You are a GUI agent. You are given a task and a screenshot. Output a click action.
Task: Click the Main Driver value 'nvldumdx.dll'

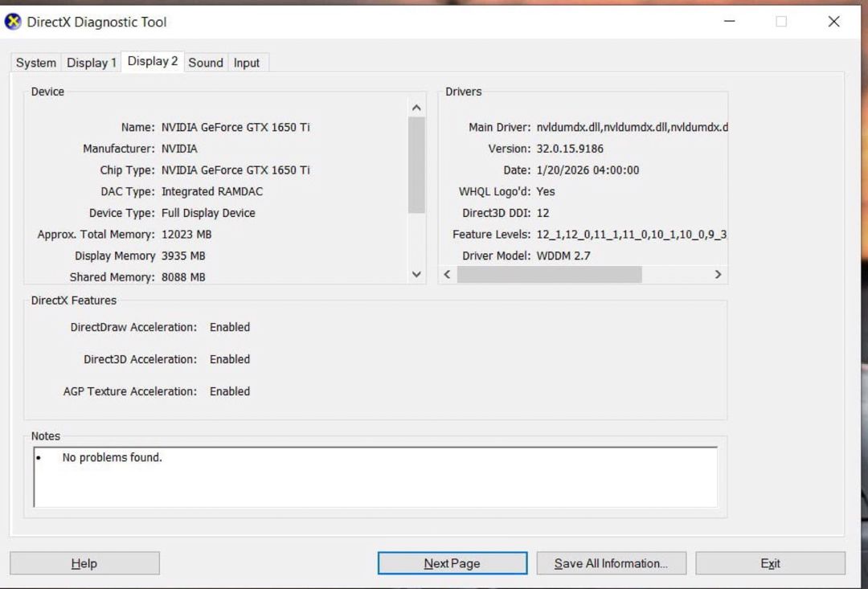(x=632, y=127)
